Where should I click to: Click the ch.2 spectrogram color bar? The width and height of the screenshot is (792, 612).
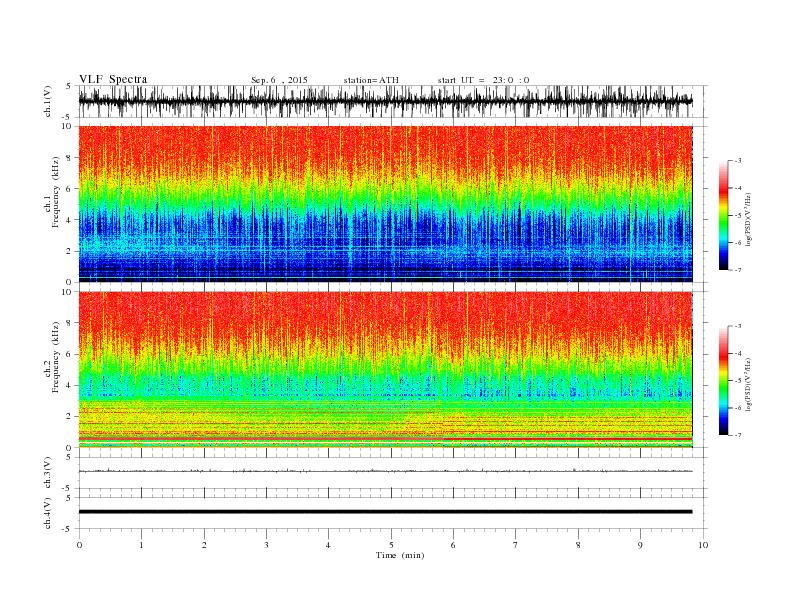(x=724, y=380)
